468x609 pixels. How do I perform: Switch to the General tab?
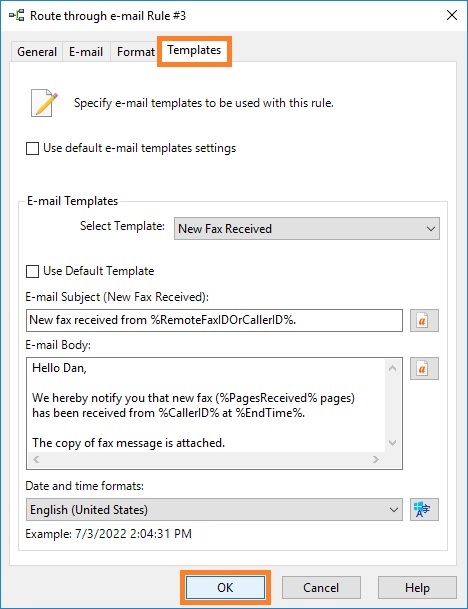coord(37,52)
